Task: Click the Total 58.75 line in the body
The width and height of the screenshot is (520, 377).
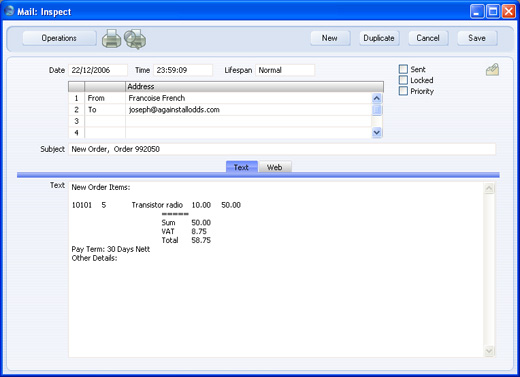Action: pyautogui.click(x=186, y=240)
